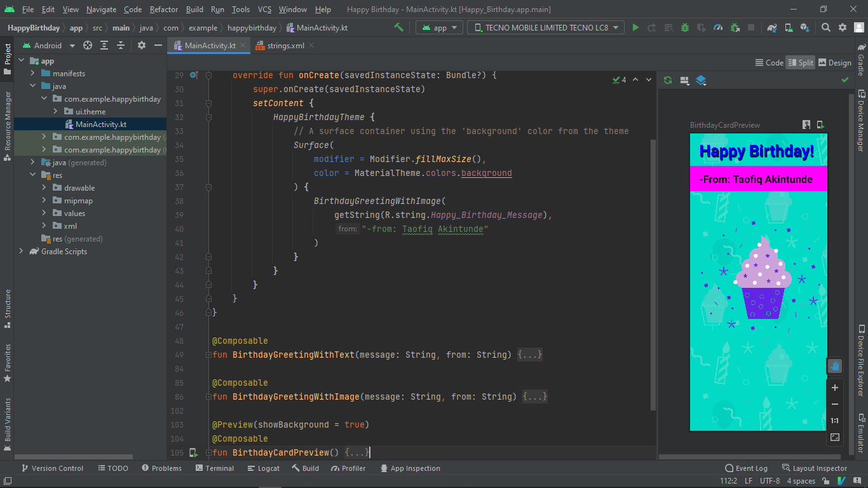Select MainActivity.kt in the project tree
This screenshot has width=868, height=488.
[x=100, y=125]
